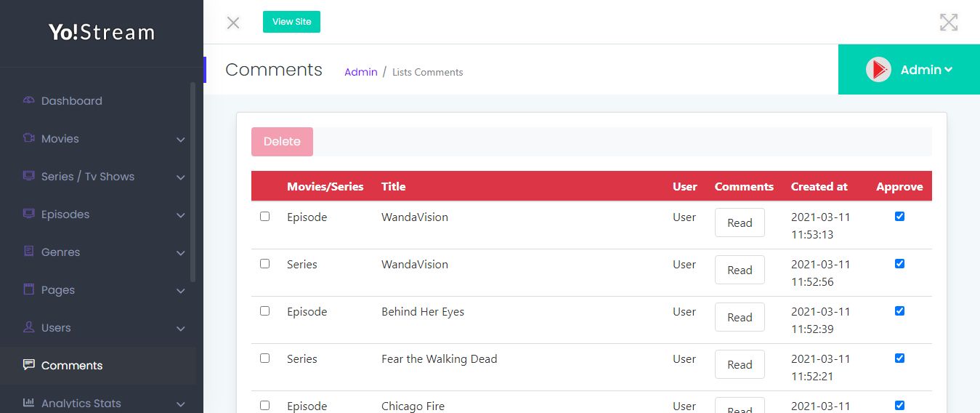Click the Users person icon in sidebar
The width and height of the screenshot is (980, 413).
[x=29, y=327]
